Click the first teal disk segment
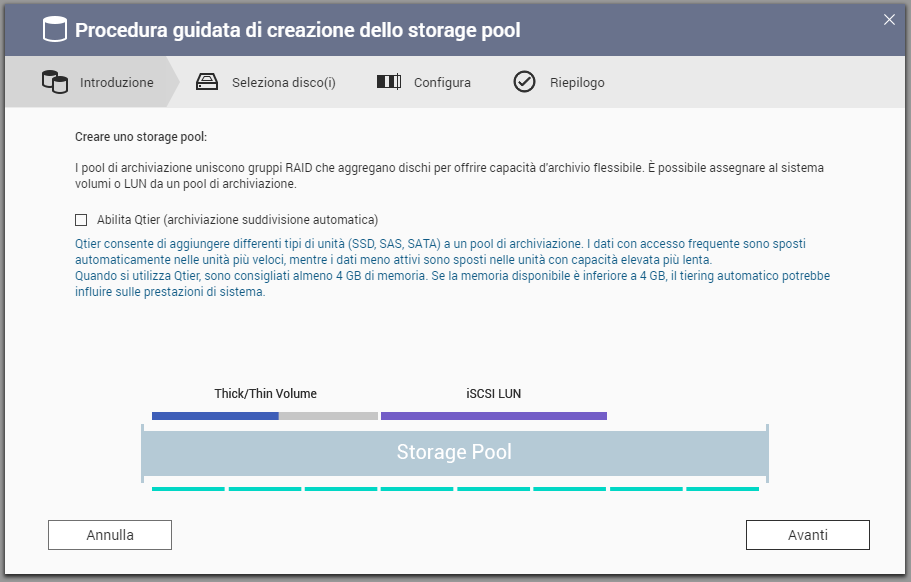Viewport: 911px width, 582px height. 188,489
